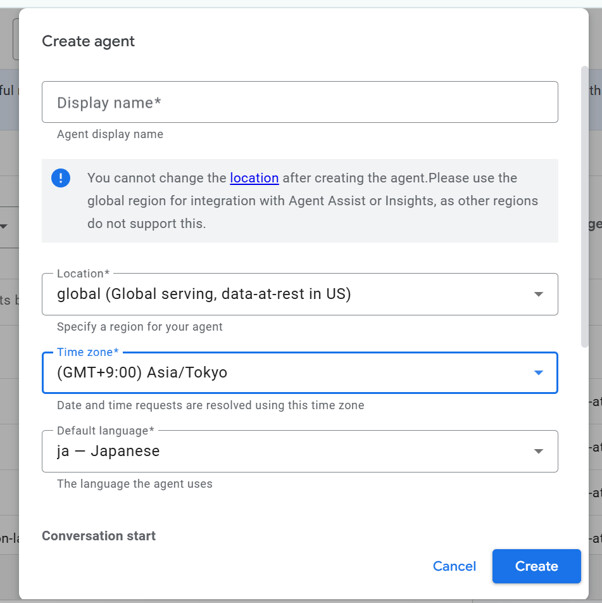
Task: Click the Display name text field
Action: click(299, 102)
